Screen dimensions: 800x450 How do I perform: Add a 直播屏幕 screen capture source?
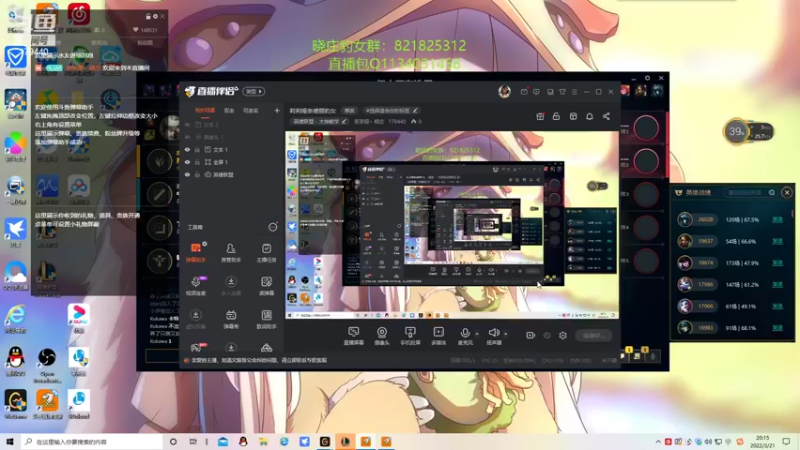354,336
